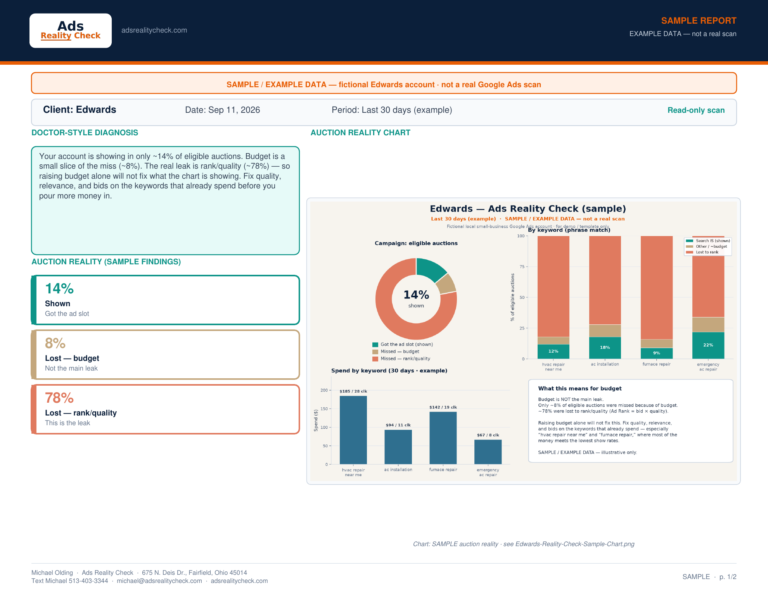This screenshot has width=768, height=593.
Task: Click chart title "Edwards — Ads Reality Check (sample)"
Action: (x=528, y=209)
